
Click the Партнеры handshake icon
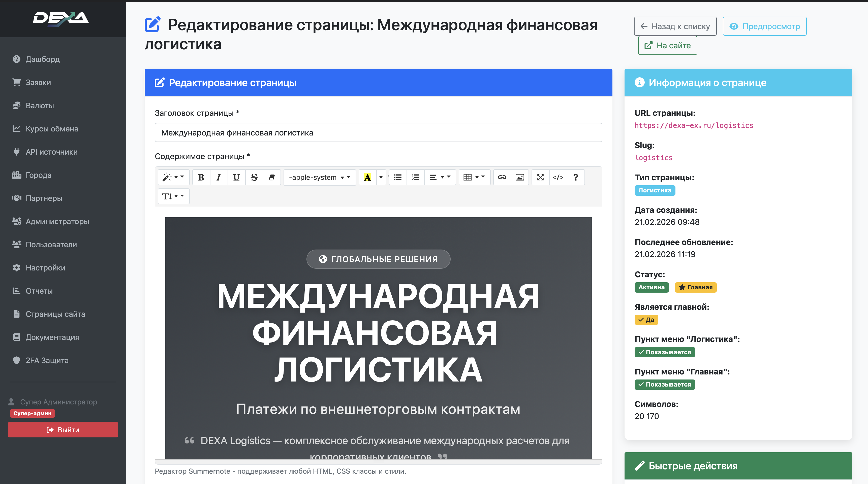(x=17, y=198)
